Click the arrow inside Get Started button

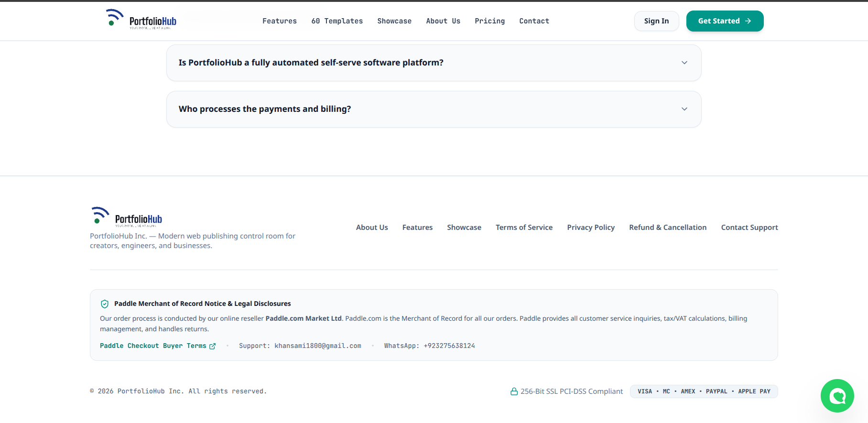748,21
